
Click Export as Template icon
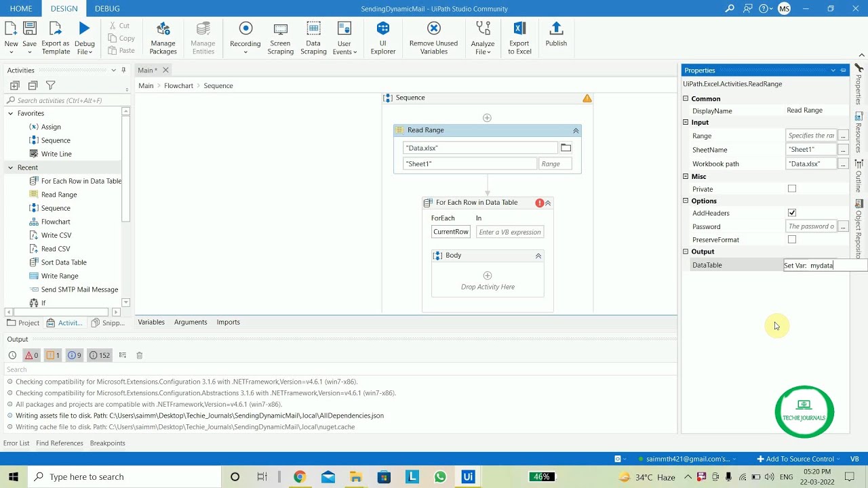pos(56,28)
